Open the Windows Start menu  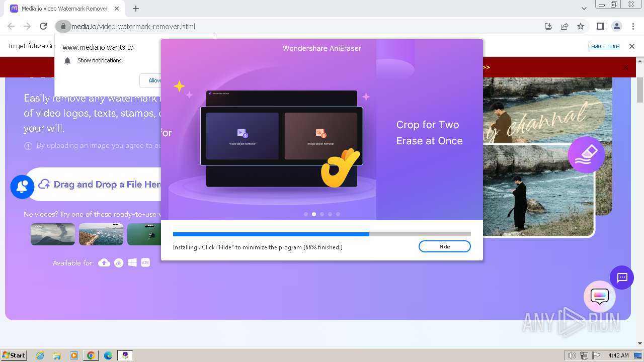[14, 355]
